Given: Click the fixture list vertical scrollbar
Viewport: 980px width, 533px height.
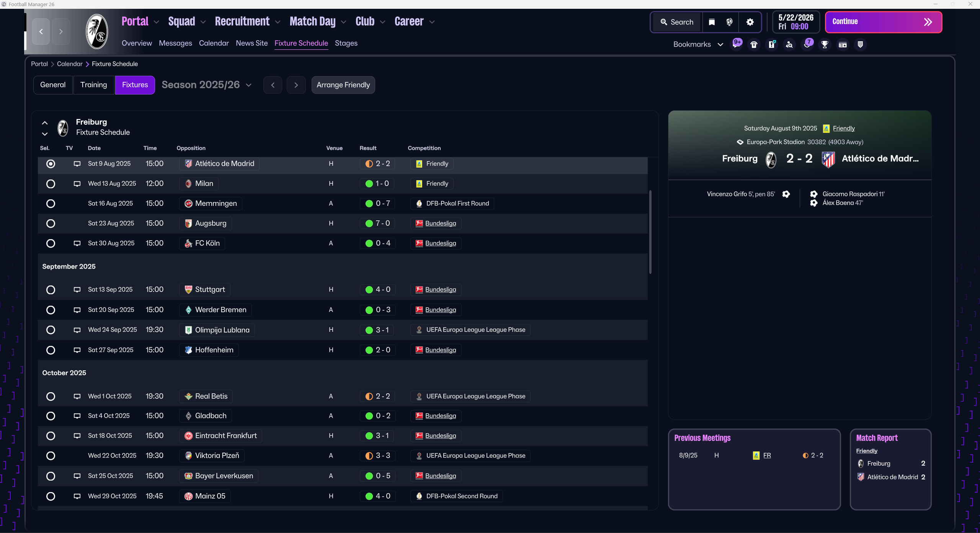Looking at the screenshot, I should 650,232.
